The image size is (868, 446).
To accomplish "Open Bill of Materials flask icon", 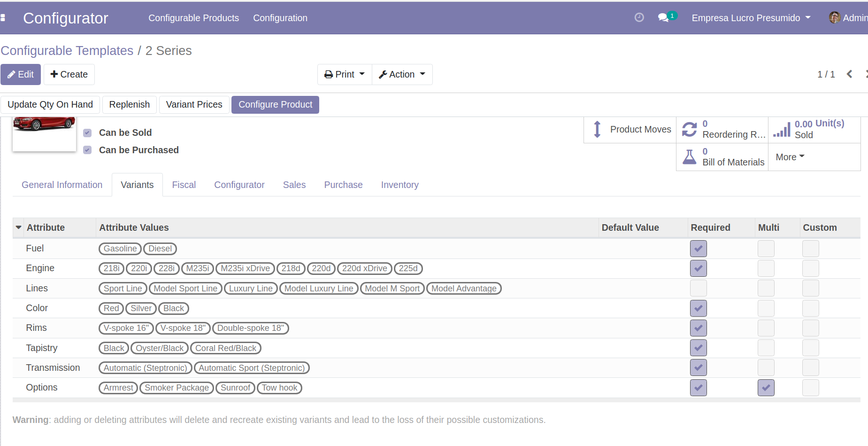I will coord(689,157).
